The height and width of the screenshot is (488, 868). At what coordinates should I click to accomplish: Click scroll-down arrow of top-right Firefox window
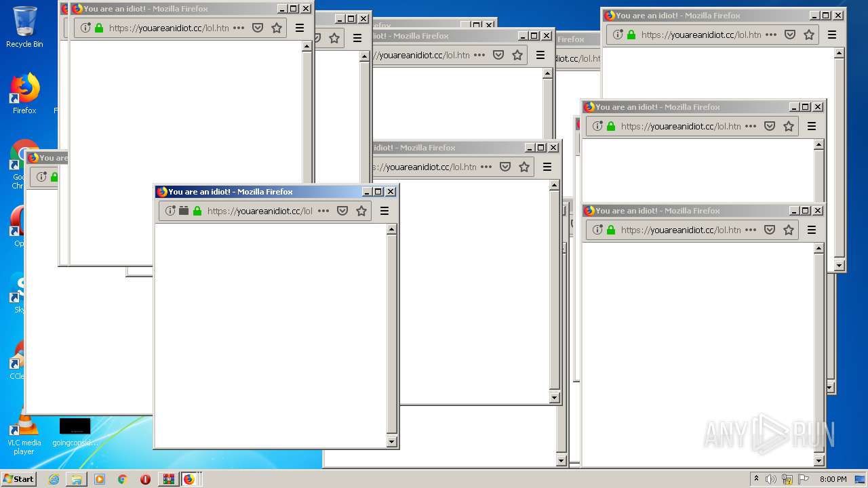pos(839,266)
